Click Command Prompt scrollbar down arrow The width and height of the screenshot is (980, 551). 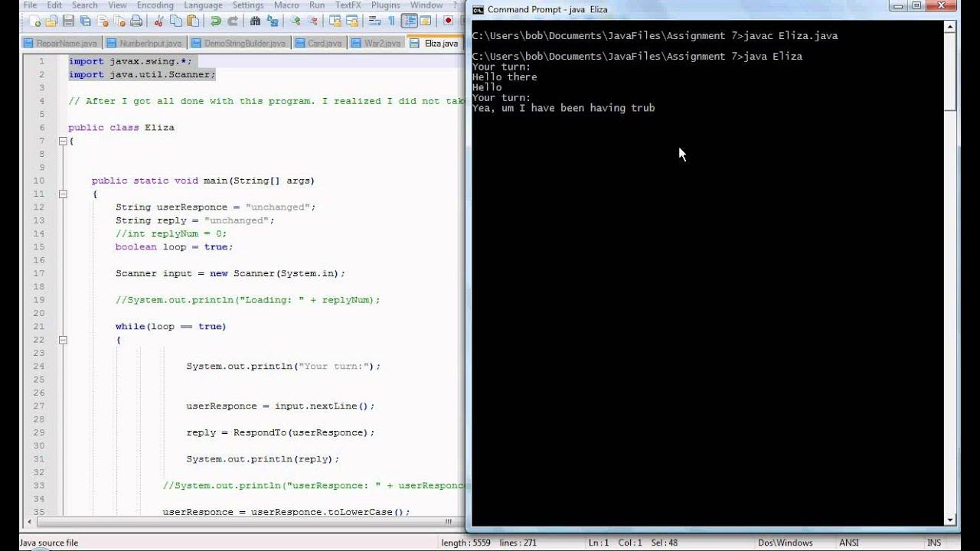[x=951, y=520]
